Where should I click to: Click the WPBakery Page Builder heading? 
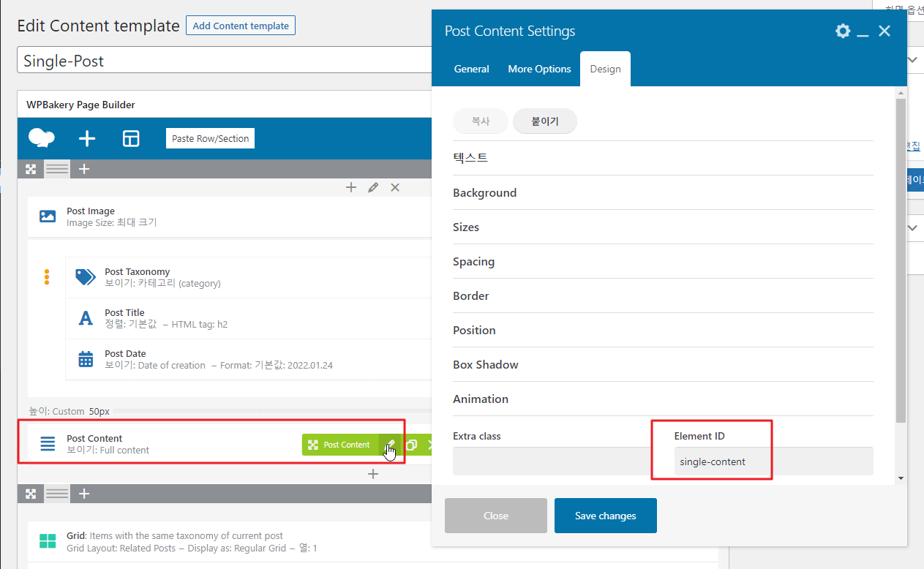80,105
